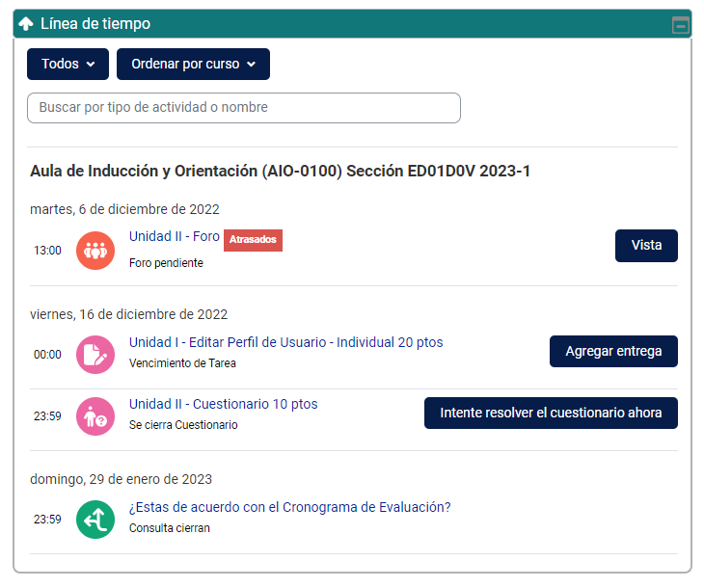Click Intente resolver el cuestionario ahora button
This screenshot has width=704, height=588.
[551, 413]
